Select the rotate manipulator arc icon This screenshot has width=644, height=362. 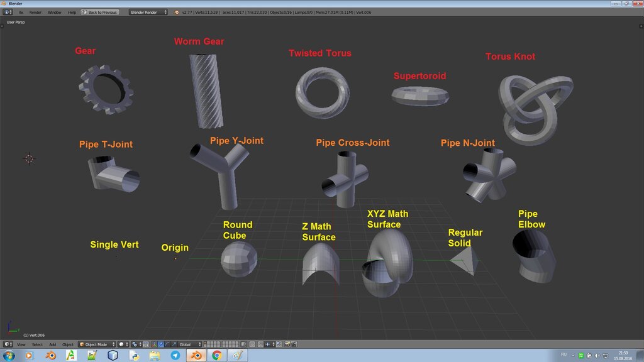(x=167, y=344)
